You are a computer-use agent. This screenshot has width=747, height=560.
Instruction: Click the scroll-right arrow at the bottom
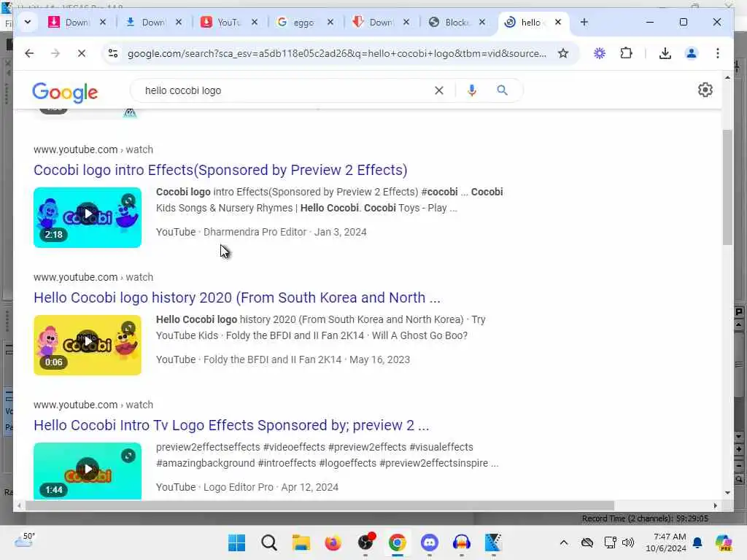[x=715, y=505]
